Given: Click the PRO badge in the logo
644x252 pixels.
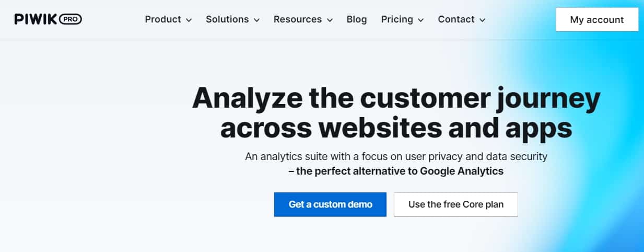Looking at the screenshot, I should (71, 19).
